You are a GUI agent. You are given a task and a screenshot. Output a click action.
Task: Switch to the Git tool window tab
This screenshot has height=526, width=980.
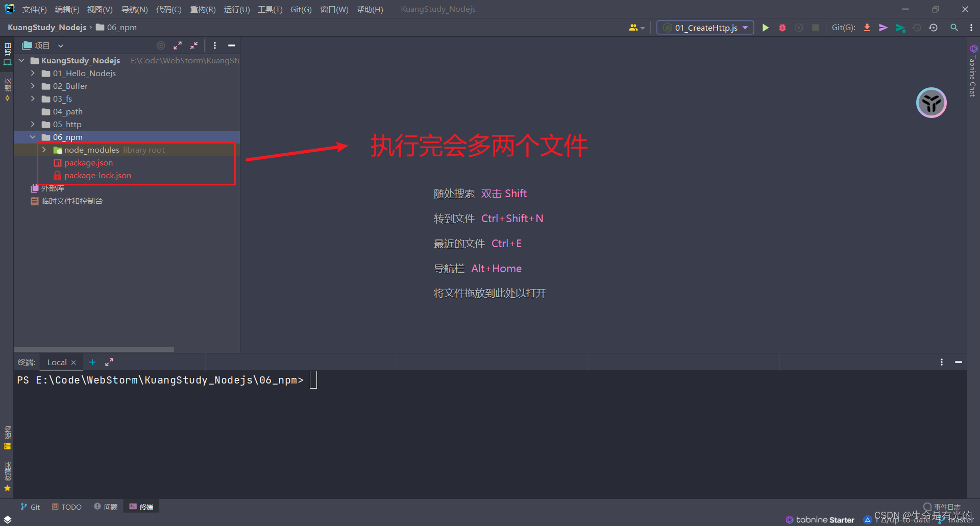(x=30, y=507)
